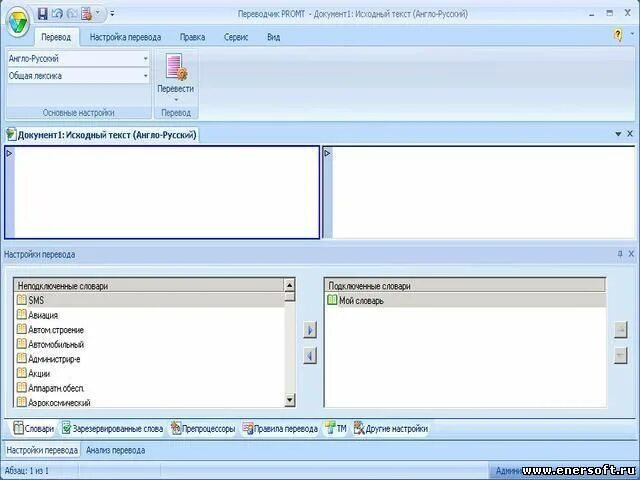Click the paragraph marker in translation pane

click(327, 153)
